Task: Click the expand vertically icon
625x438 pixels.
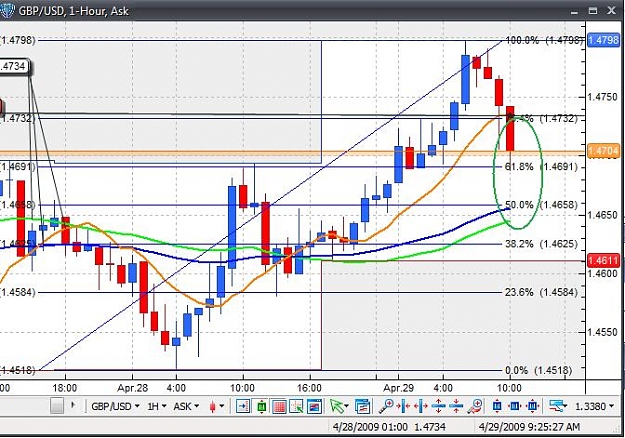Action: click(438, 406)
